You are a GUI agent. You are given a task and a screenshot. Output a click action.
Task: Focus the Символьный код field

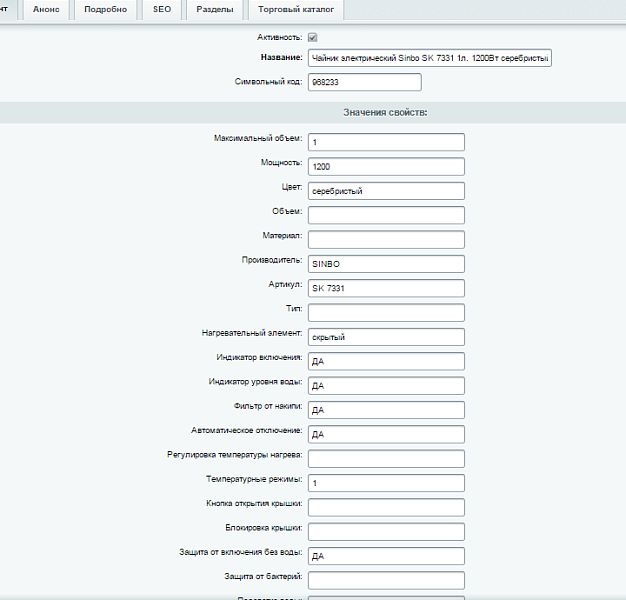(x=364, y=82)
